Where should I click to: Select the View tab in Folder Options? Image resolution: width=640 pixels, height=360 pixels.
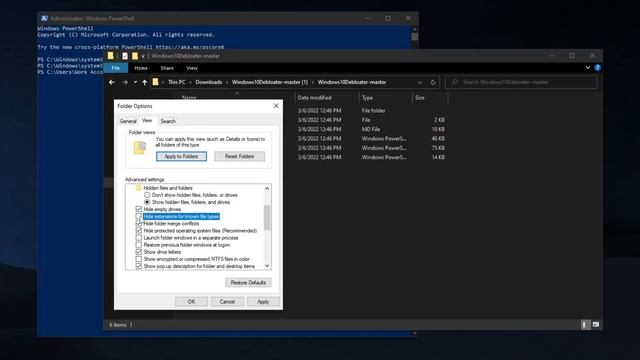[147, 120]
